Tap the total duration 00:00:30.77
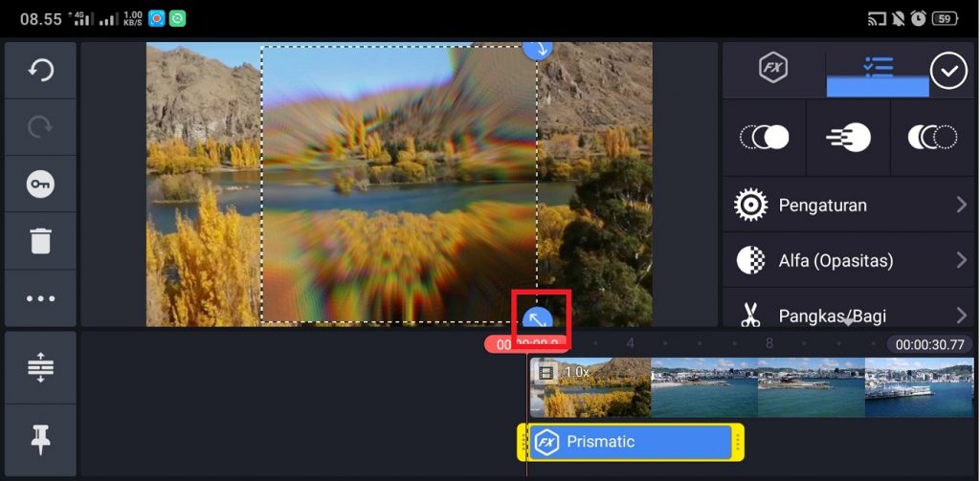Image resolution: width=980 pixels, height=481 pixels. coord(929,344)
